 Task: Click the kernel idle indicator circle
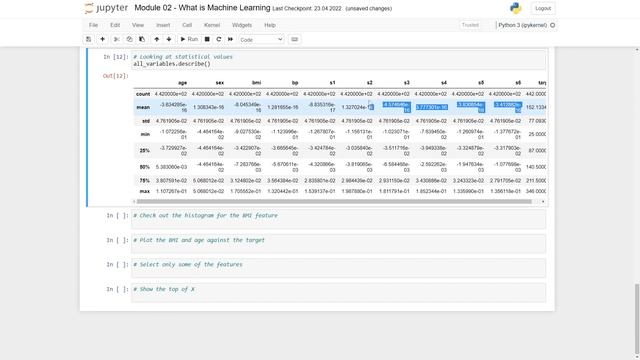[553, 25]
